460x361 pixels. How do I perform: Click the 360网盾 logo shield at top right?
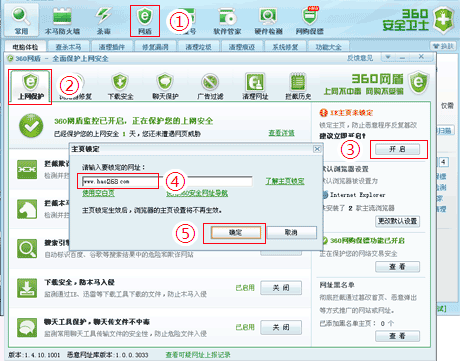(419, 82)
